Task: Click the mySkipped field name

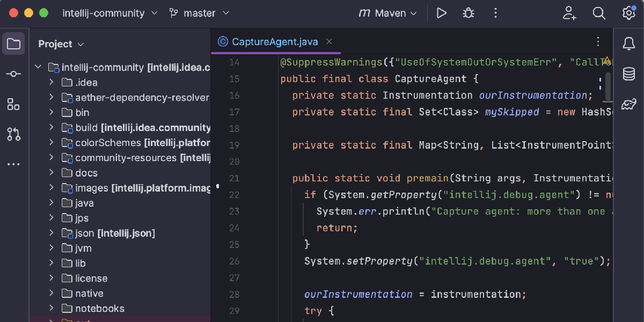Action: tap(512, 112)
